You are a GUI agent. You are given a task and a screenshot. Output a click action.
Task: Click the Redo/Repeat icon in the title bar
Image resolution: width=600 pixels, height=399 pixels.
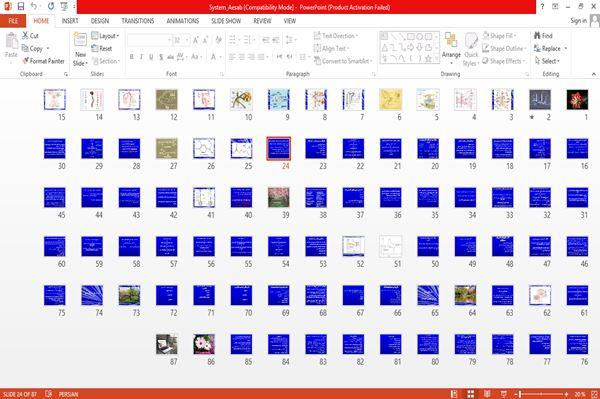pos(51,6)
